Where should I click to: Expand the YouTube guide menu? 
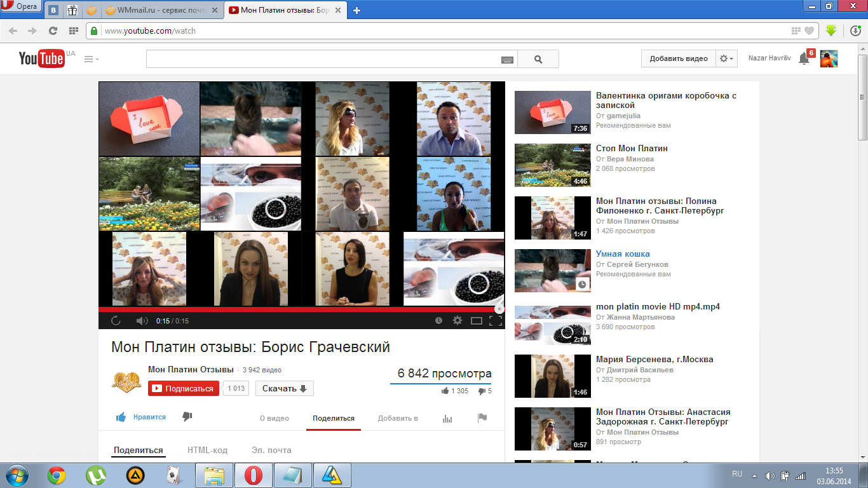tap(92, 59)
